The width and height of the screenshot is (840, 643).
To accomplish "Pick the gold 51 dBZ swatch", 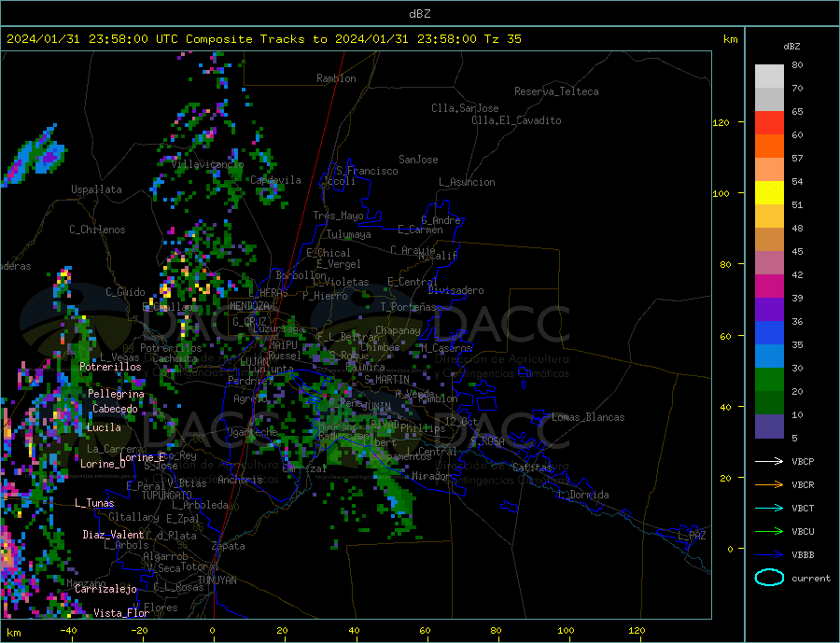I will click(x=769, y=216).
